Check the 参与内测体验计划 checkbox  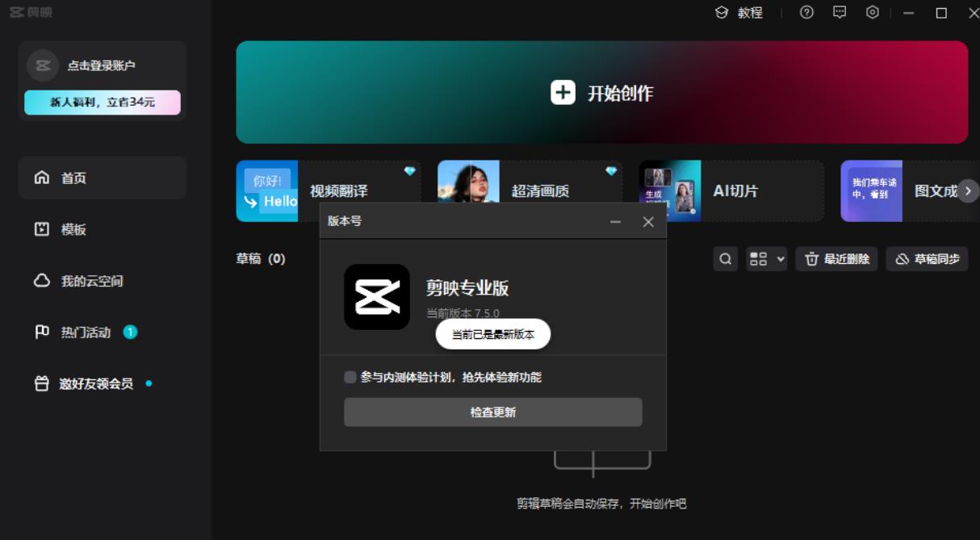pos(350,377)
